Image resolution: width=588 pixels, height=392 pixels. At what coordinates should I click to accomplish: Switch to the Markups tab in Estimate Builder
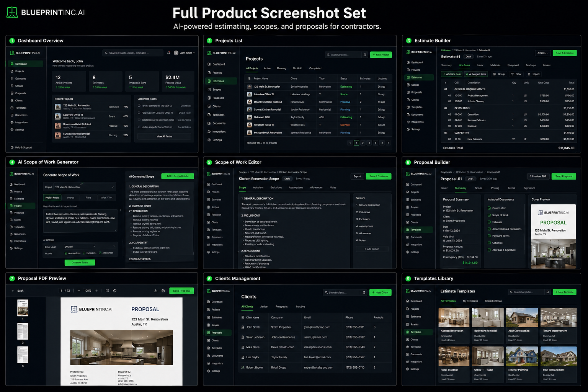point(531,65)
